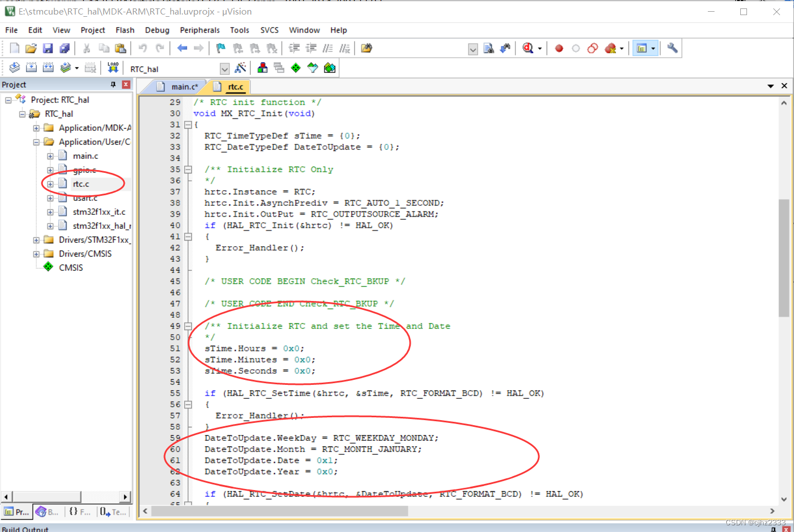Screen dimensions: 794x532
Task: Expand Drivers/CMSIS folder
Action: coord(36,254)
